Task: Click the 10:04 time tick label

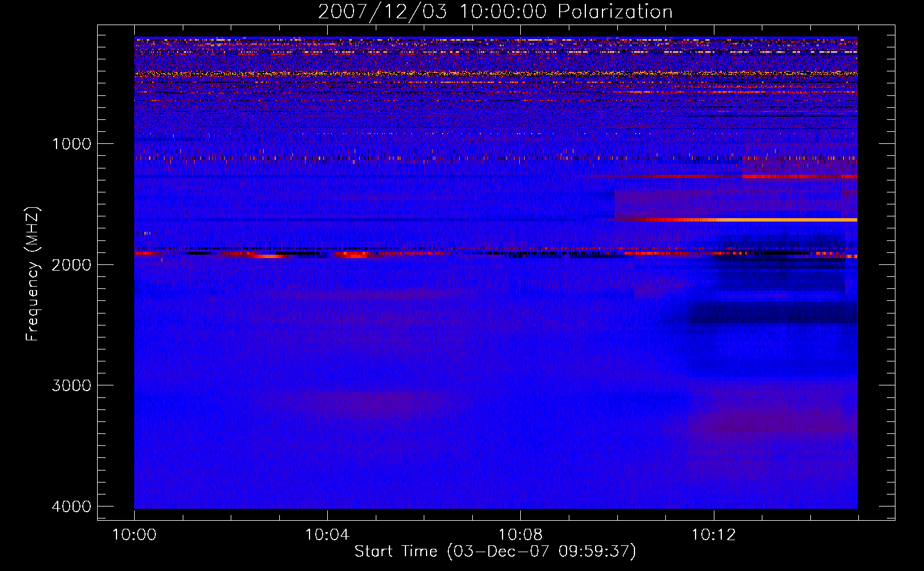Action: [x=327, y=535]
